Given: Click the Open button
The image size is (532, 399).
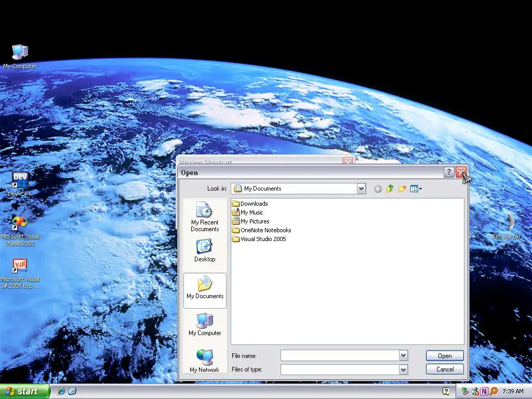Looking at the screenshot, I should coord(445,355).
